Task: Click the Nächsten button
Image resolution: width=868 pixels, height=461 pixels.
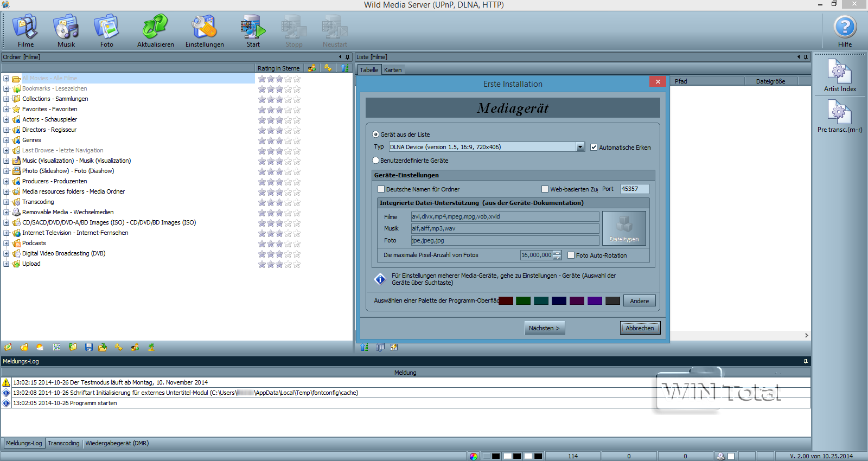Action: pyautogui.click(x=545, y=328)
